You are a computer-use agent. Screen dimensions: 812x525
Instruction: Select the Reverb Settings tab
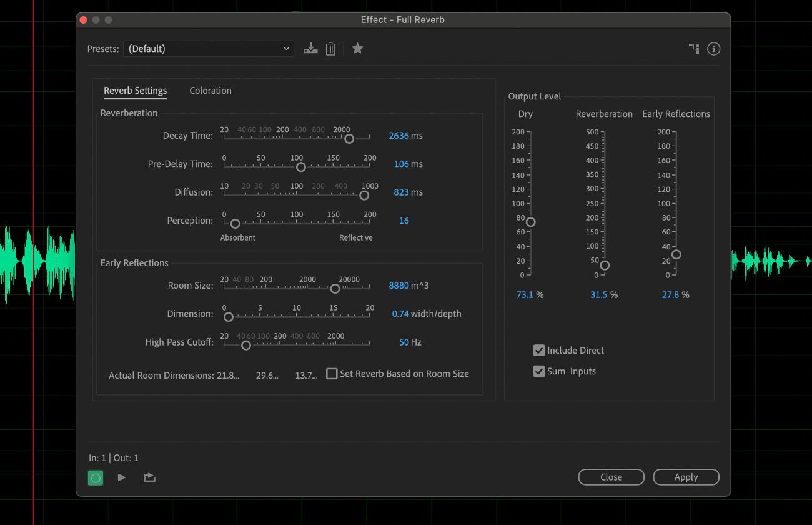(x=135, y=91)
